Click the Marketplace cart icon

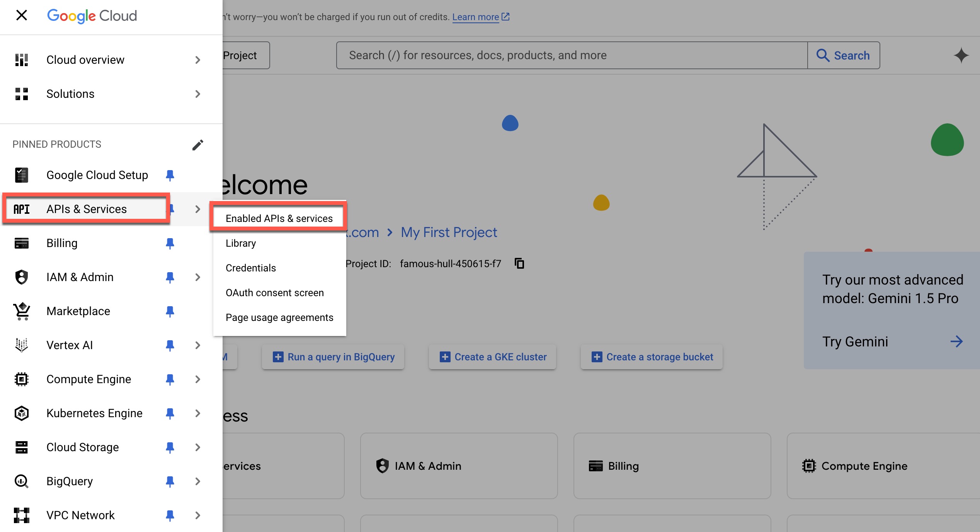click(x=22, y=311)
